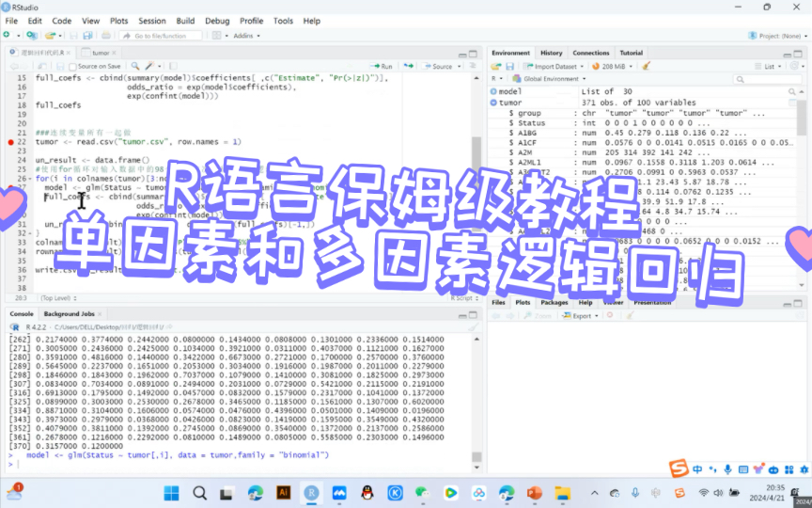Screen dimensions: 812x508
Task: Switch to the tumor data tab in the editor
Action: (x=100, y=53)
